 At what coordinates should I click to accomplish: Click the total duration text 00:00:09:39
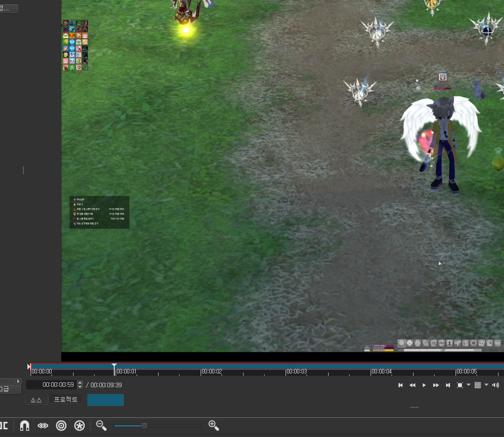point(106,385)
